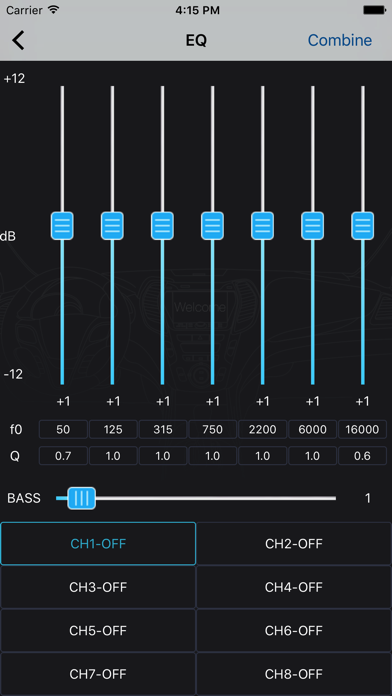Click the 6000 Hz band slider handle
Image resolution: width=392 pixels, height=696 pixels.
pyautogui.click(x=313, y=226)
